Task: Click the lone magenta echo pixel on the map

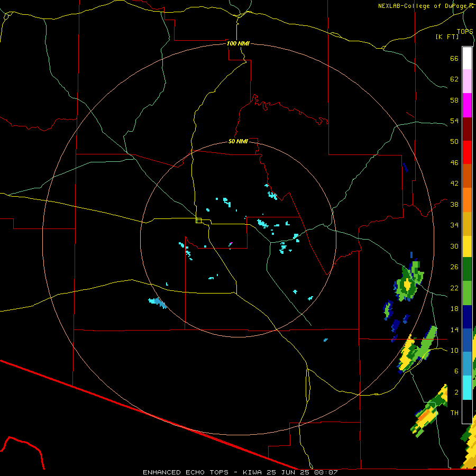Action: 231,243
